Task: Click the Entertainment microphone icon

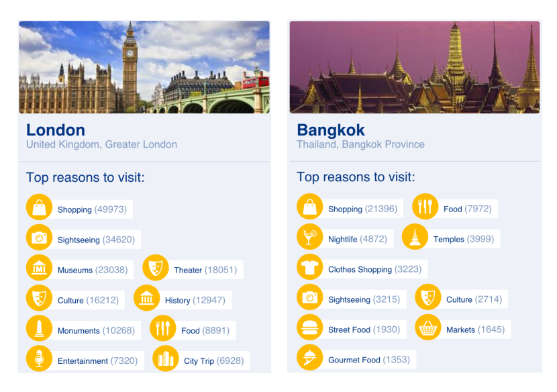Action: [39, 358]
